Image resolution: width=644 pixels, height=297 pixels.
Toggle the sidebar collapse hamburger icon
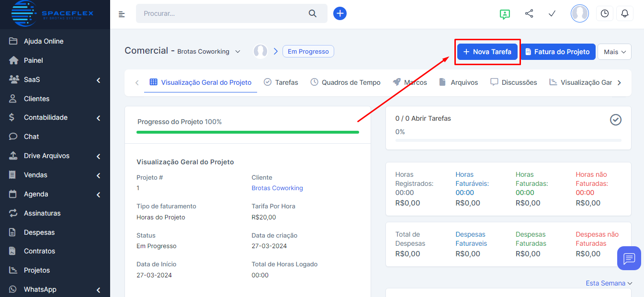tap(122, 14)
